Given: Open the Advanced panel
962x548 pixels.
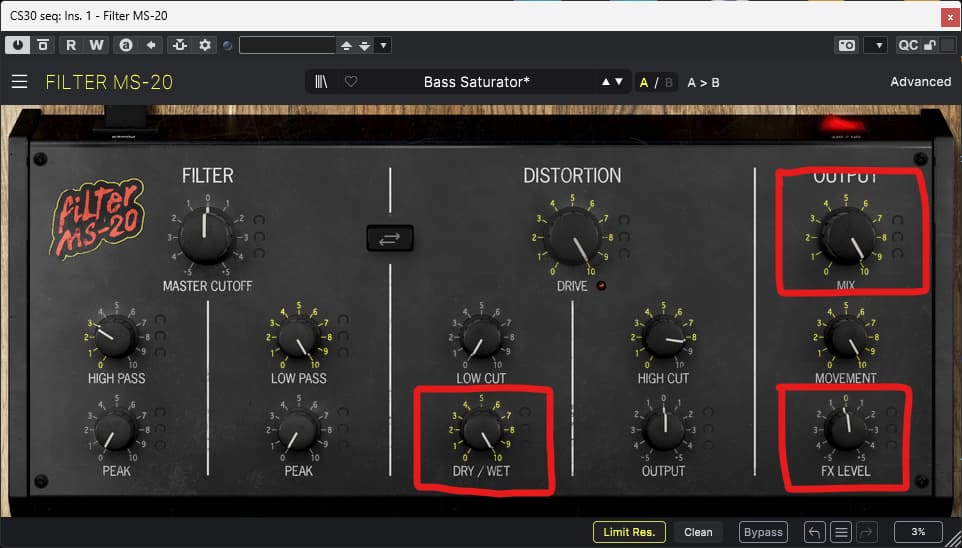Looking at the screenshot, I should (920, 82).
